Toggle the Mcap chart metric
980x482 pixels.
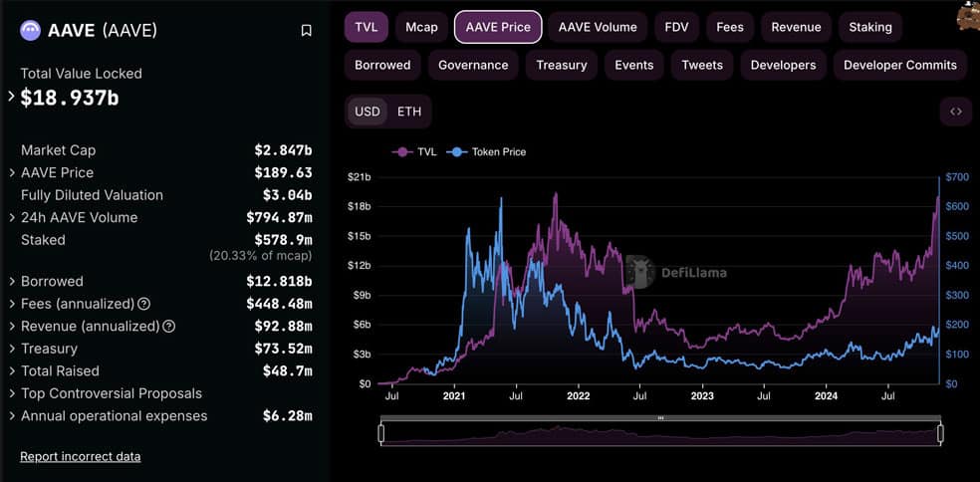point(421,27)
